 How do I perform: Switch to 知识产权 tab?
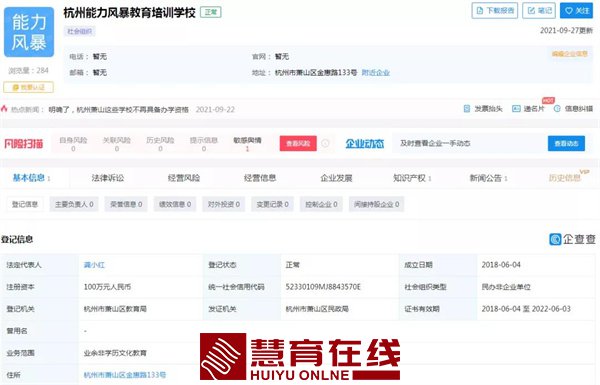412,178
